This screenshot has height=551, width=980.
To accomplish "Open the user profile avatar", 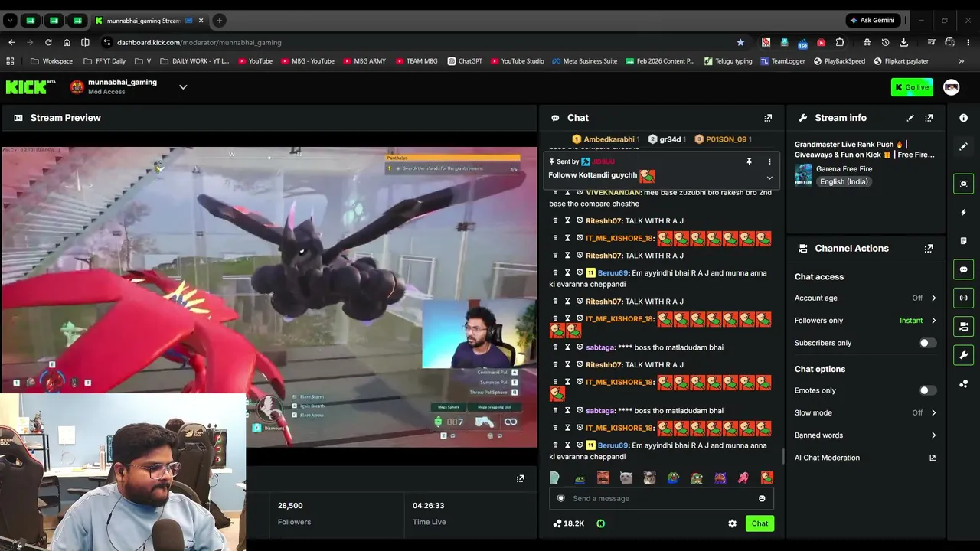I will pos(951,87).
